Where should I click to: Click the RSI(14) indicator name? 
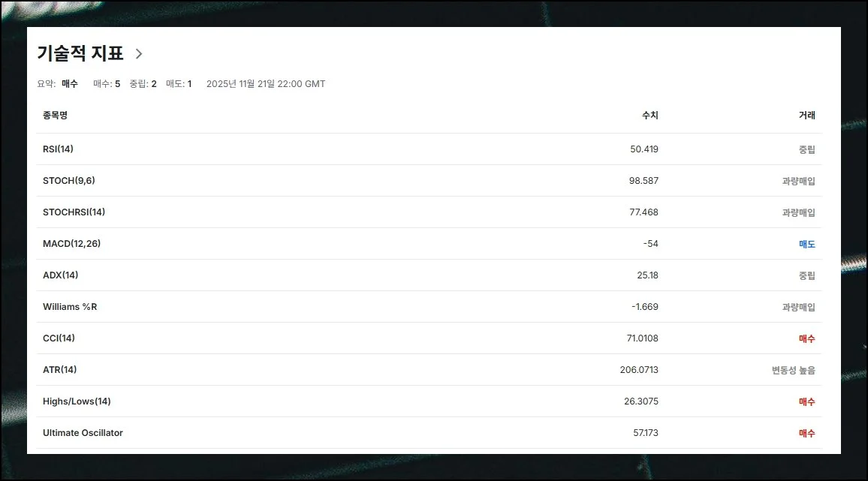click(x=59, y=149)
